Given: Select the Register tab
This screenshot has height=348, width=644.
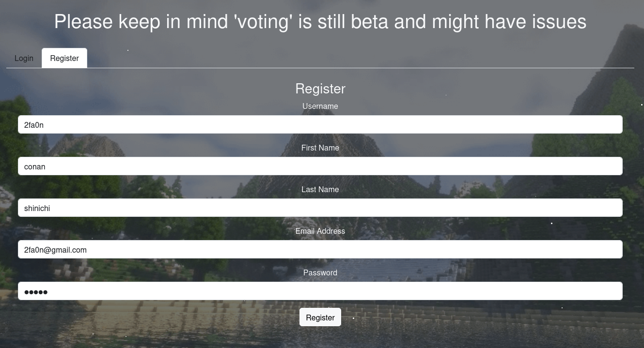Looking at the screenshot, I should tap(64, 58).
